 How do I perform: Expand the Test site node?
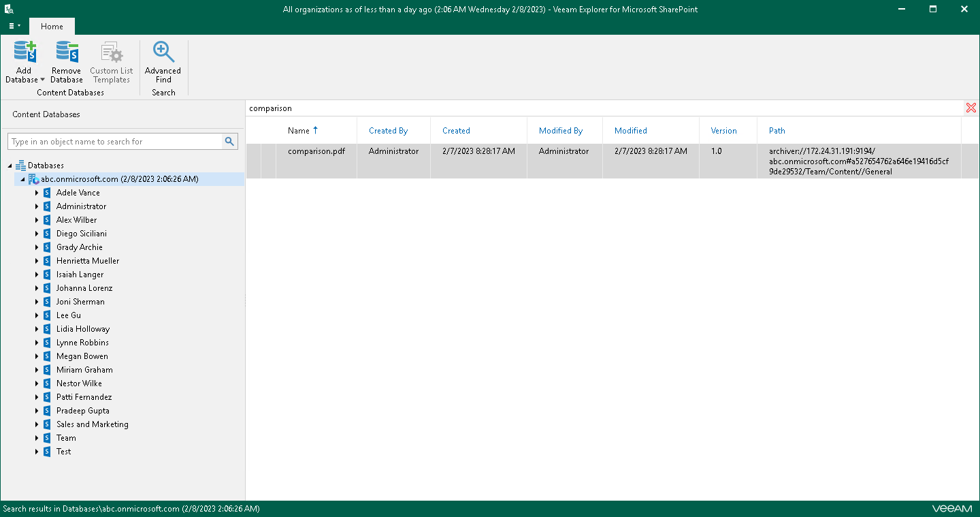[37, 452]
